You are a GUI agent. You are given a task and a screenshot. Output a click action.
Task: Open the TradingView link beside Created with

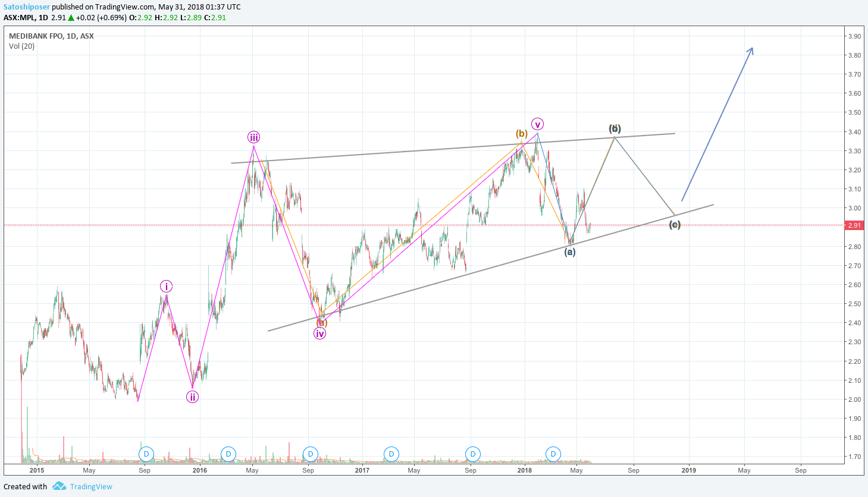[x=91, y=486]
